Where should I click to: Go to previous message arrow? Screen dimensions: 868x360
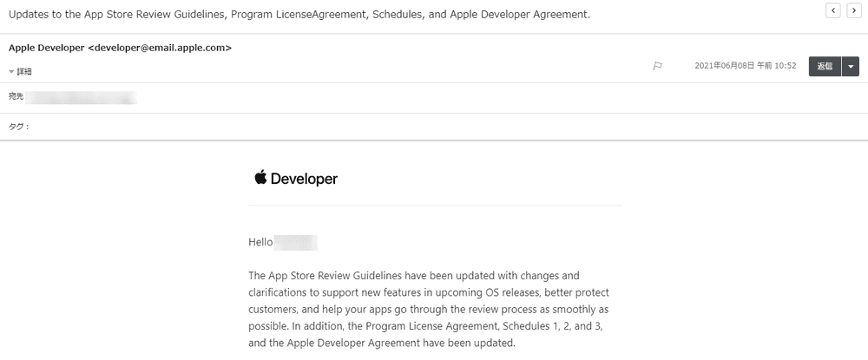pos(832,10)
